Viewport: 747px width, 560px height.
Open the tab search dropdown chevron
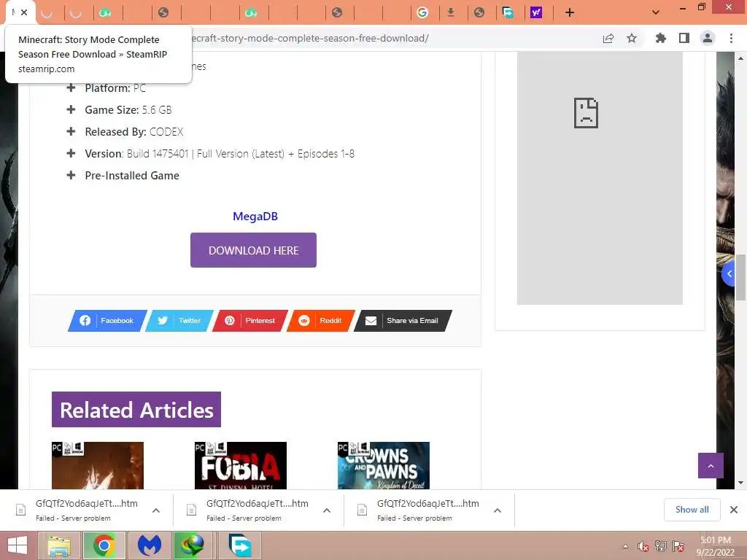tap(656, 12)
